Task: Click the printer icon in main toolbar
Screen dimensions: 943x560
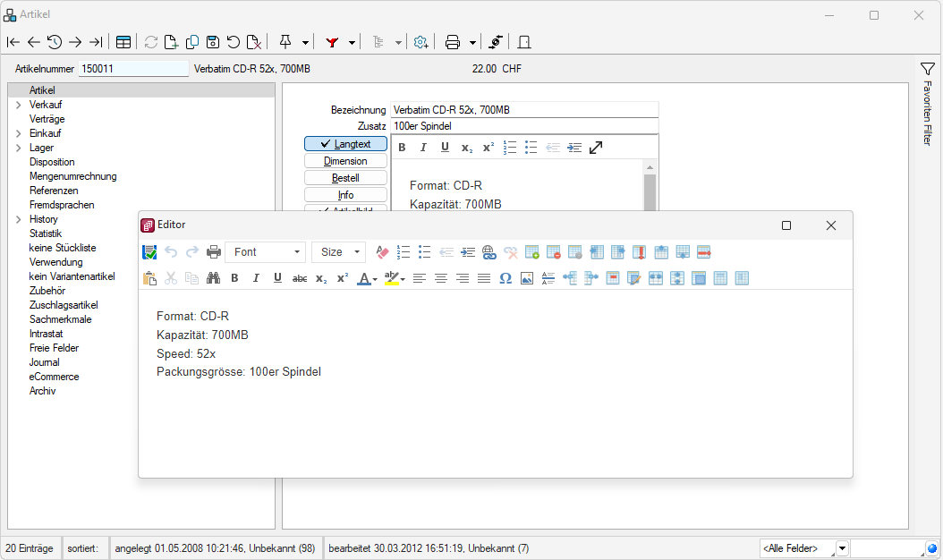Action: (x=452, y=42)
